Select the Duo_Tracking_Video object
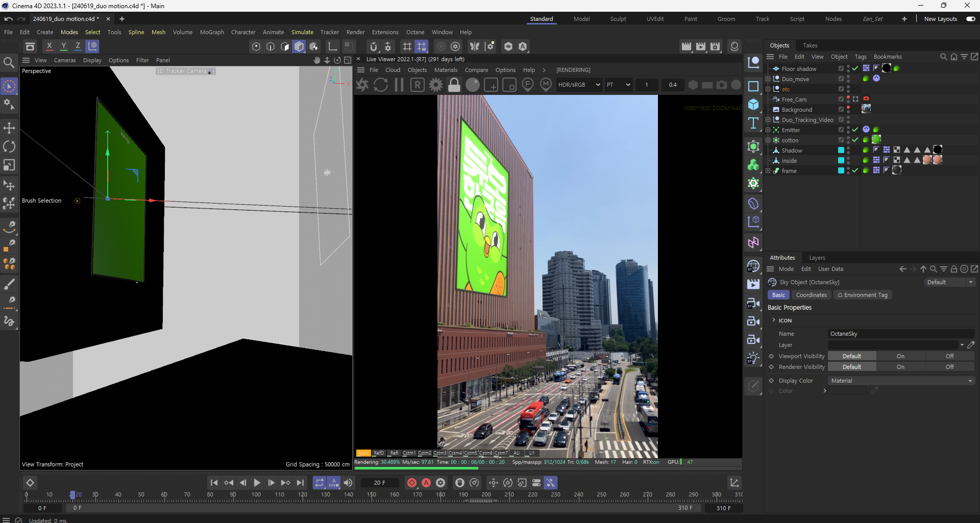Viewport: 980px width, 523px height. (x=807, y=120)
